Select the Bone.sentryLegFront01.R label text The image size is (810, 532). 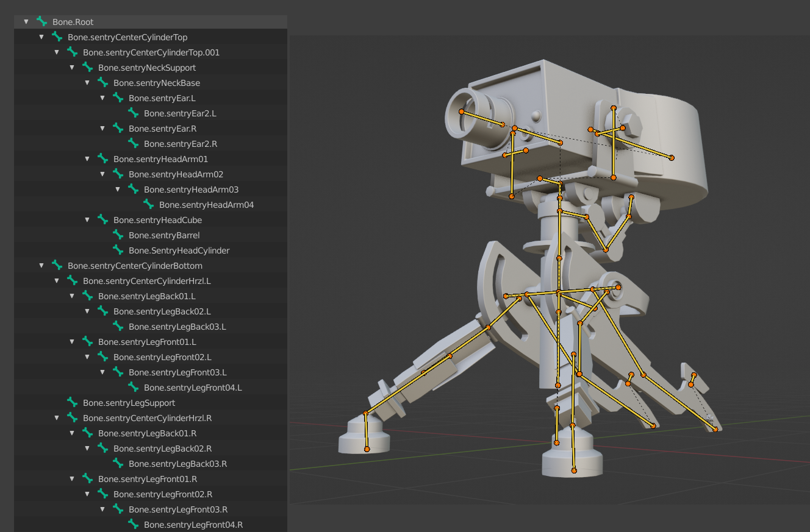(148, 479)
